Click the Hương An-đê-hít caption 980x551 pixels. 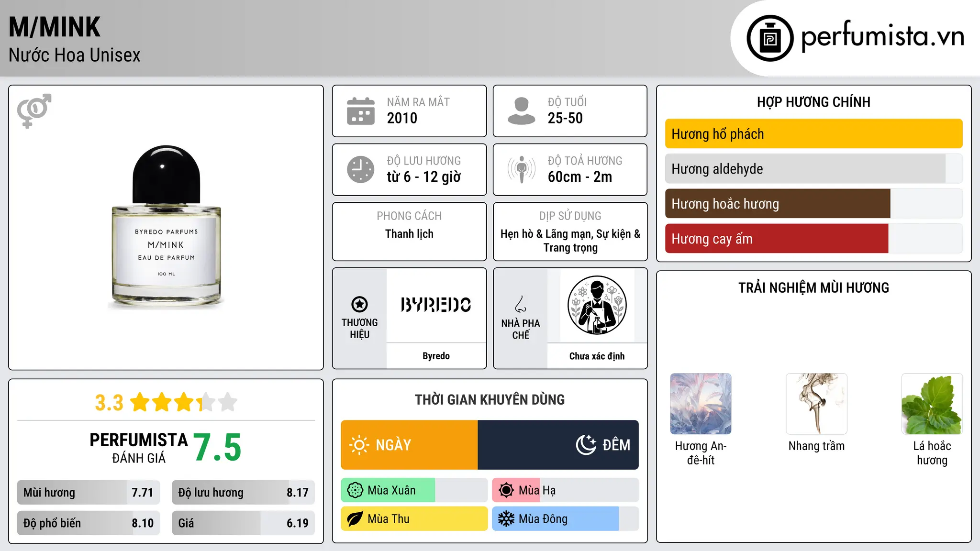701,453
